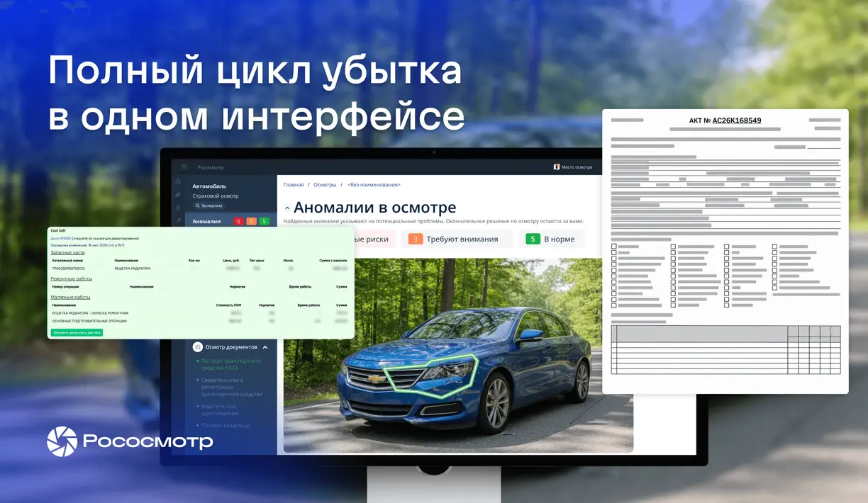Screen dimensions: 868x503
Task: Click the red 0 badge next to Аномалии
Action: click(x=238, y=222)
